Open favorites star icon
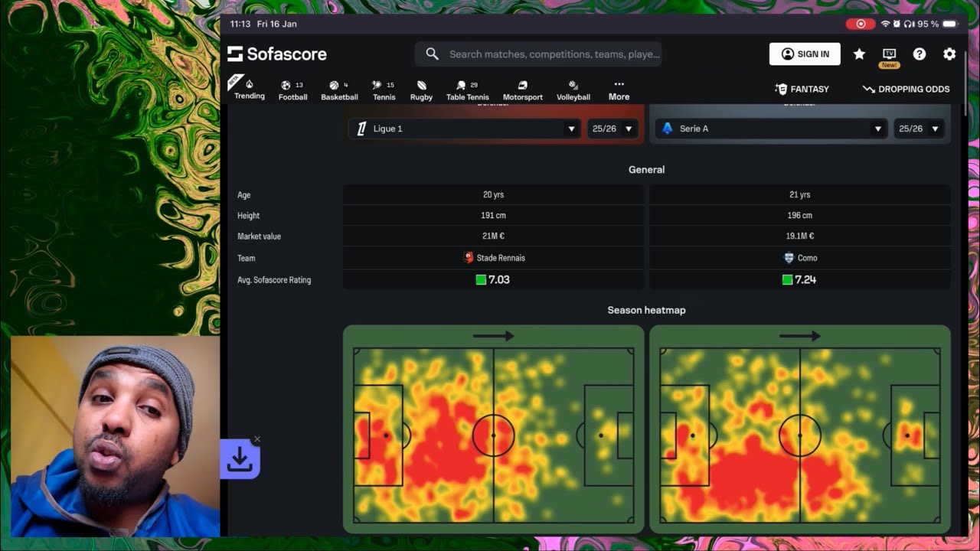 pyautogui.click(x=859, y=54)
